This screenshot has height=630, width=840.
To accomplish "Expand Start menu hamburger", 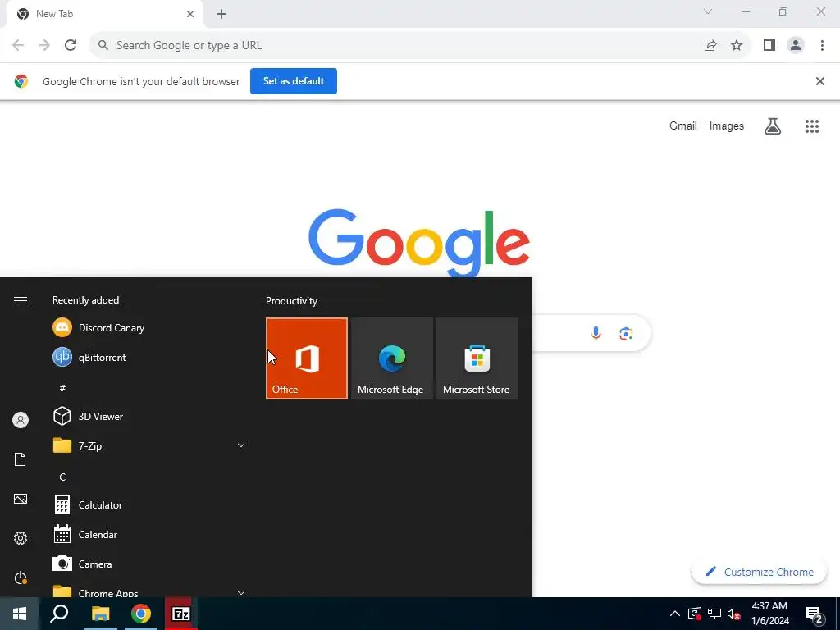I will pyautogui.click(x=21, y=300).
